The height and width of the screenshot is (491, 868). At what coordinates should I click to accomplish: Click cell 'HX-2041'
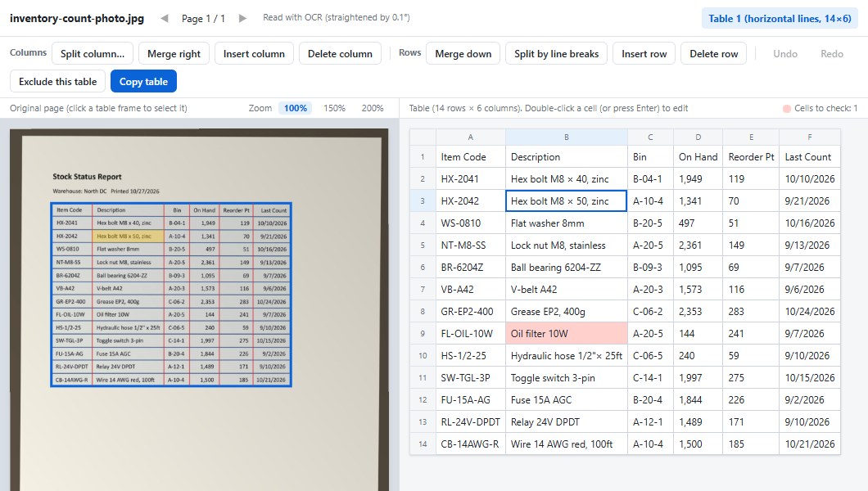click(471, 178)
